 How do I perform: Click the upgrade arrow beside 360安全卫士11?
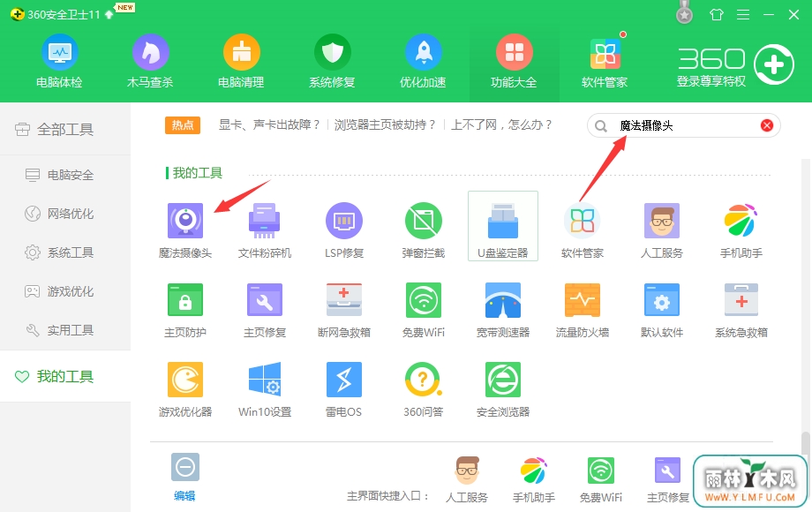(109, 14)
